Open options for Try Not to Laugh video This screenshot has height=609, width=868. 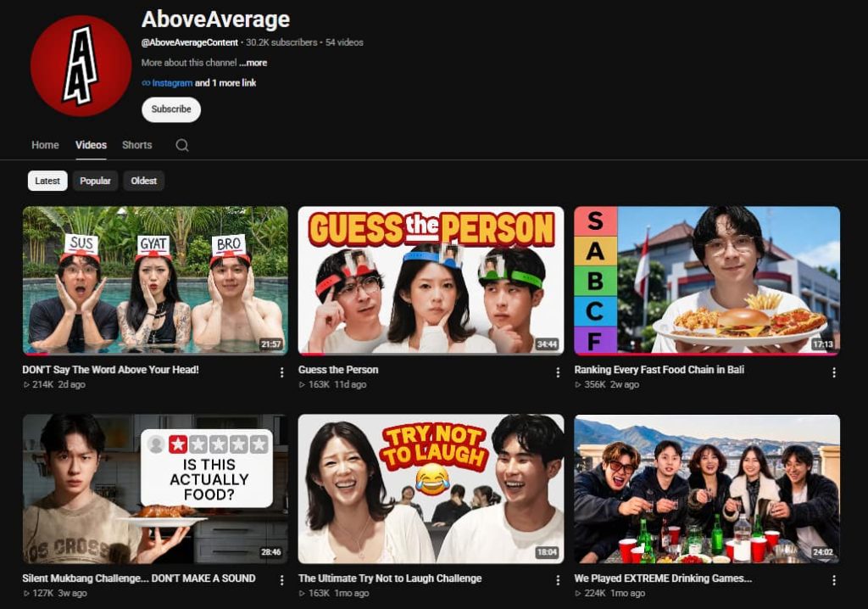[x=558, y=580]
